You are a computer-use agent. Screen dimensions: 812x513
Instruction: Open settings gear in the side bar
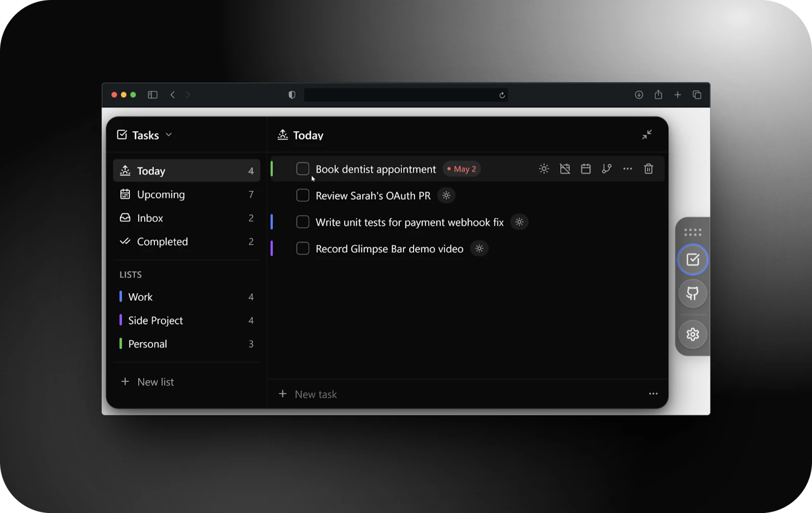693,334
